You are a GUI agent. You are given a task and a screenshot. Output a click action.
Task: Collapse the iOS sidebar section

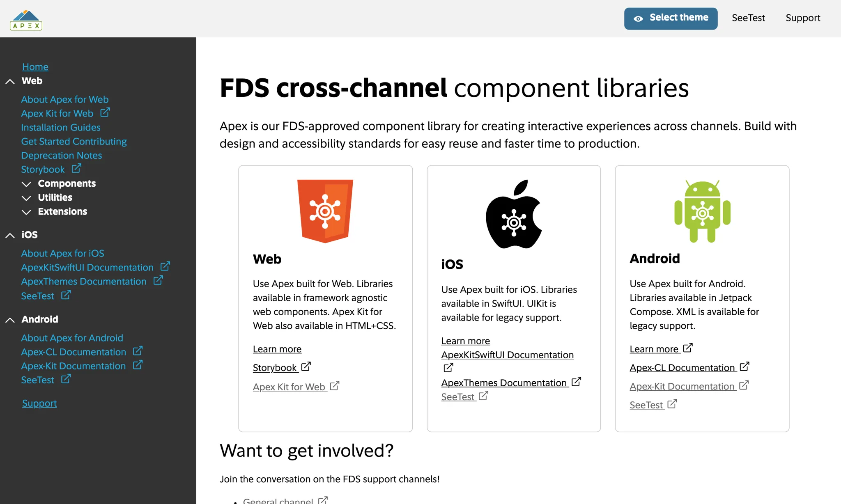click(10, 235)
